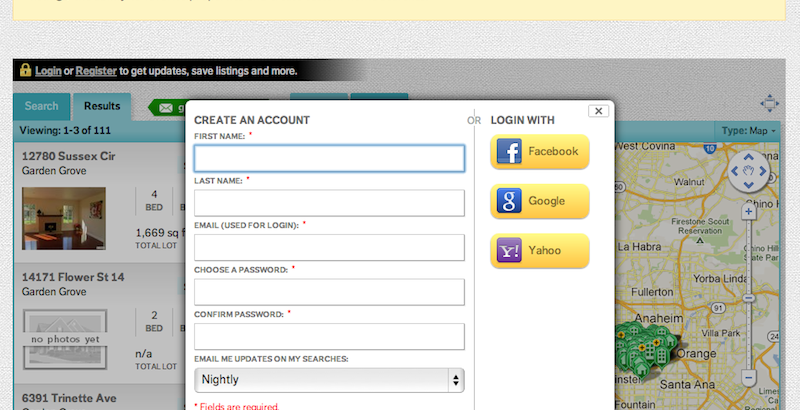800x410 pixels.
Task: Click the Fullerton map label
Action: point(652,292)
